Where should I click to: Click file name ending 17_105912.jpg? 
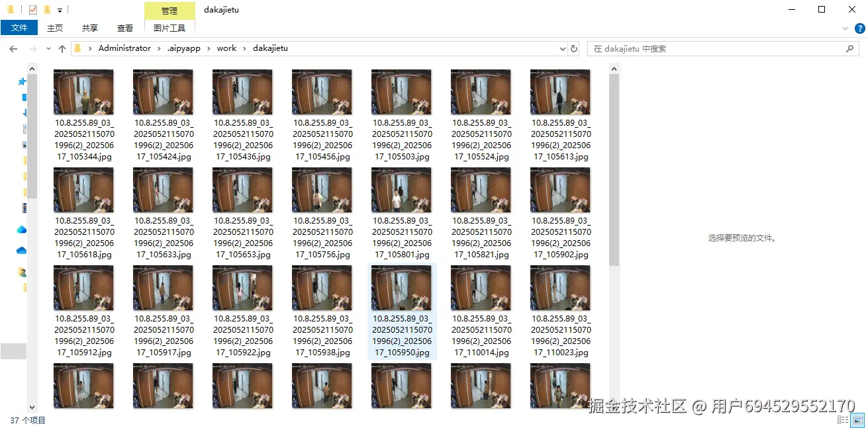pos(84,335)
